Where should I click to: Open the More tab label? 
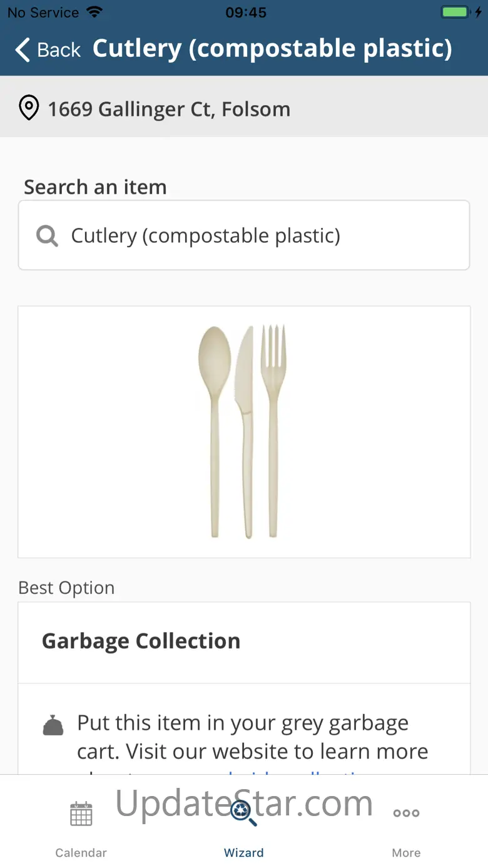tap(406, 852)
